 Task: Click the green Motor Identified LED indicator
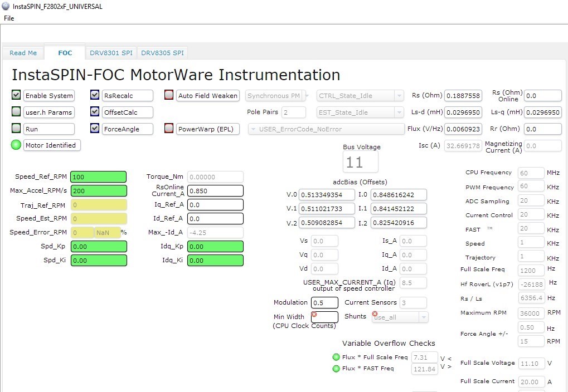click(x=16, y=145)
